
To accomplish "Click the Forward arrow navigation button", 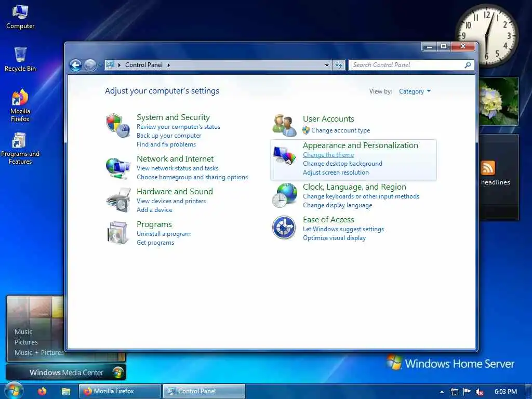I will click(90, 65).
